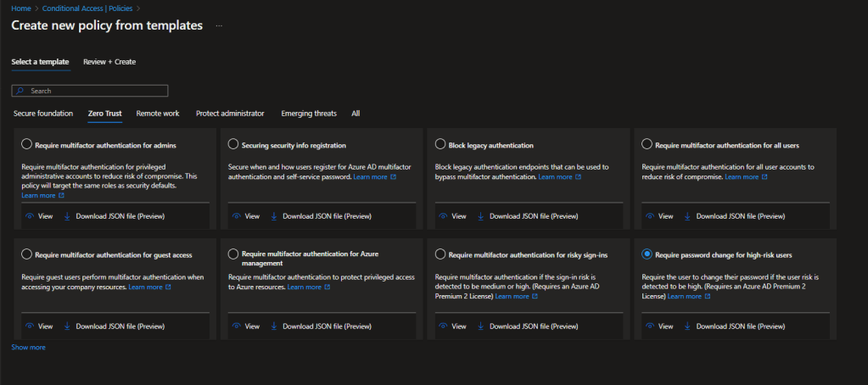Click download icon for high-risk users password template
868x385 pixels.
coord(687,326)
